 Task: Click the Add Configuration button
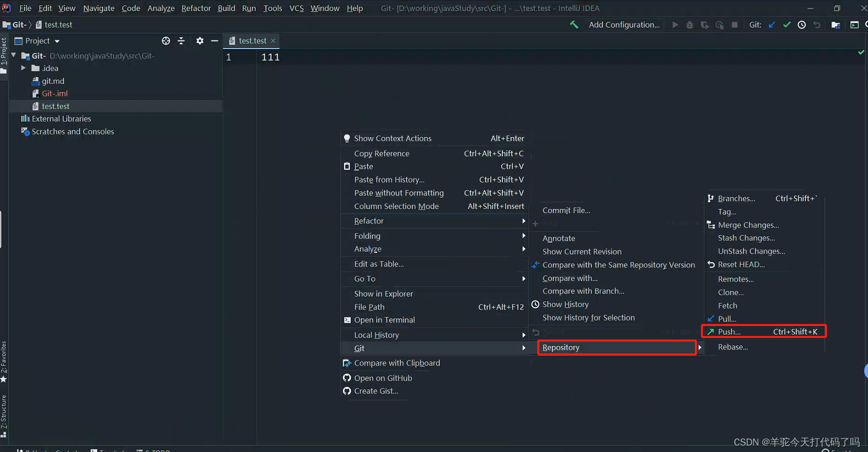(624, 24)
